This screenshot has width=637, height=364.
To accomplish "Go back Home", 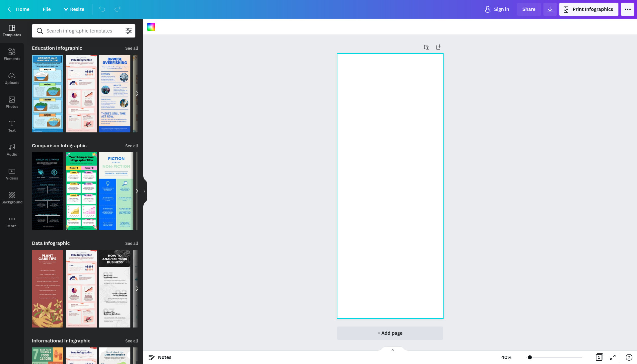I will (x=19, y=9).
